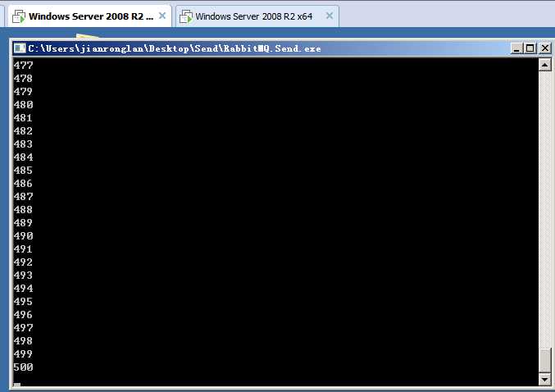Click the output line 493
The image size is (555, 392).
click(x=23, y=276)
